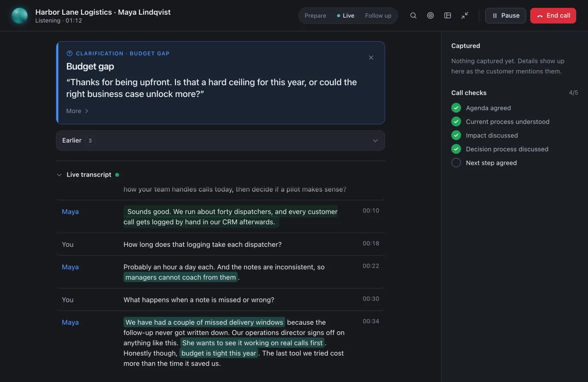The height and width of the screenshot is (382, 588).
Task: Click the teal orb avatar
Action: click(x=19, y=15)
